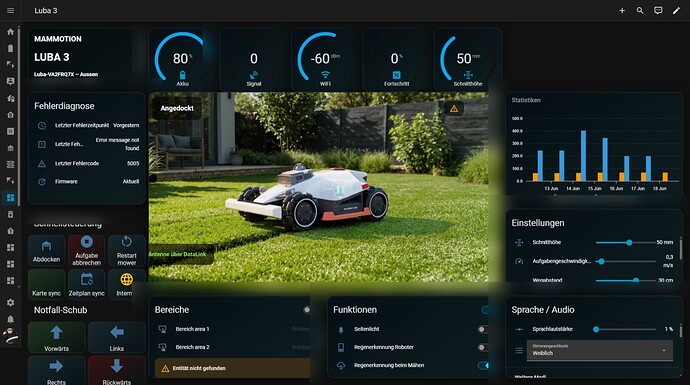The image size is (690, 385).
Task: Toggle Regenerkennung Roboter switch
Action: pyautogui.click(x=482, y=348)
